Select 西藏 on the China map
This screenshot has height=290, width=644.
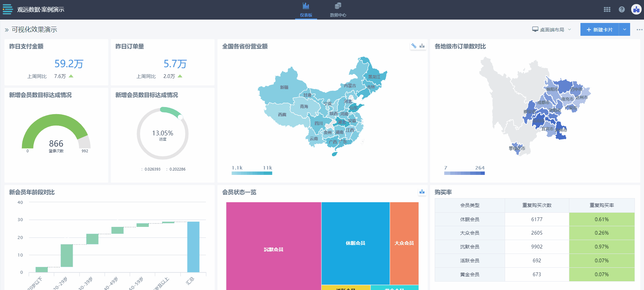tap(282, 115)
